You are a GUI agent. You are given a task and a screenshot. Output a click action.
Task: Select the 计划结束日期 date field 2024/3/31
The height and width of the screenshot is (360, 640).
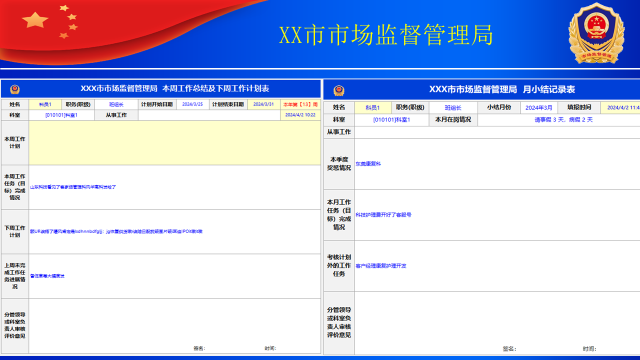(264, 104)
